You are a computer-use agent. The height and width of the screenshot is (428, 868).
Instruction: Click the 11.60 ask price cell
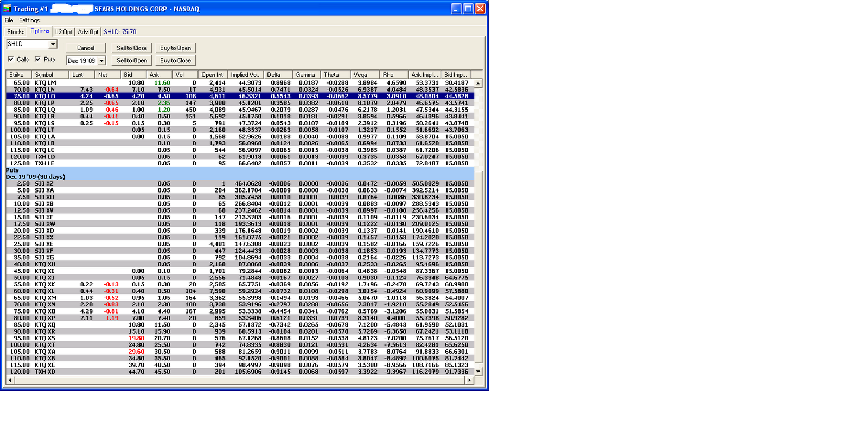tap(162, 83)
